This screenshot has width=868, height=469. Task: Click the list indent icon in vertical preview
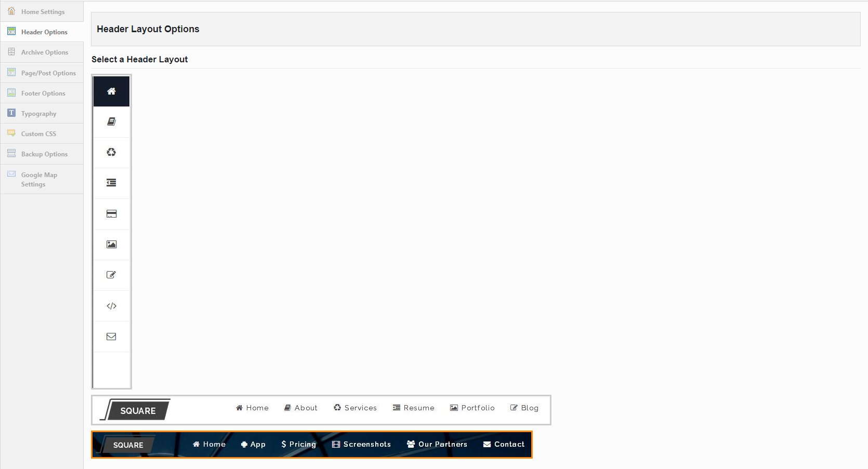click(111, 183)
